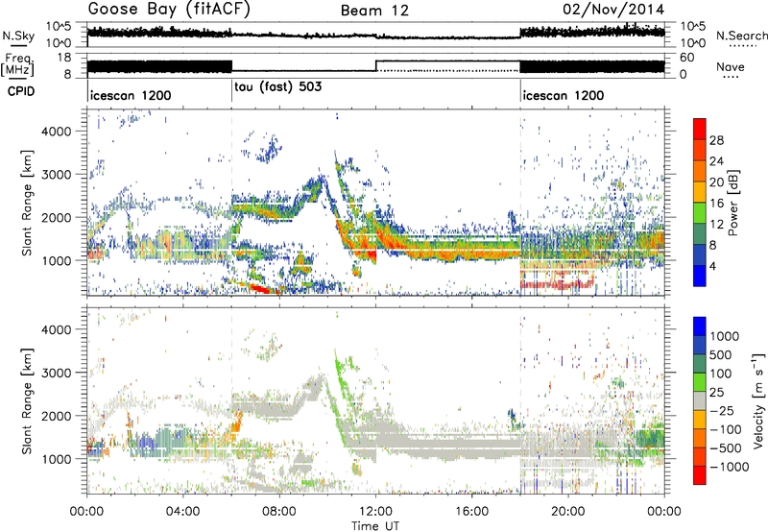
Task: Click the '12' tick on the Power colorbar
Action: point(716,225)
